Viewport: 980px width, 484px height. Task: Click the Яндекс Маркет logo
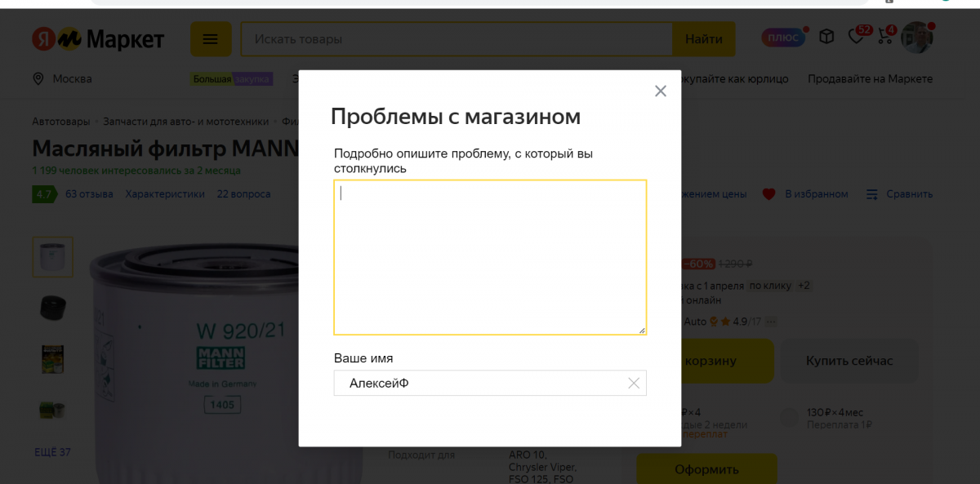98,39
